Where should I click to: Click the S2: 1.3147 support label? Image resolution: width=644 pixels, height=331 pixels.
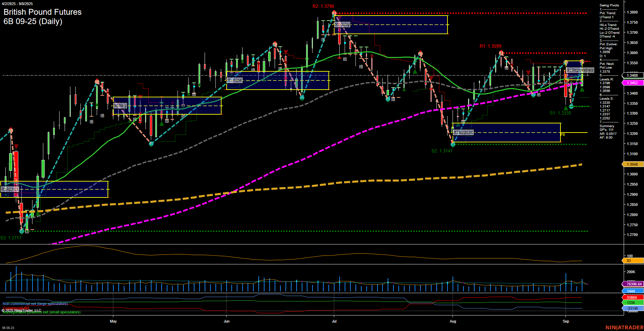(442, 151)
